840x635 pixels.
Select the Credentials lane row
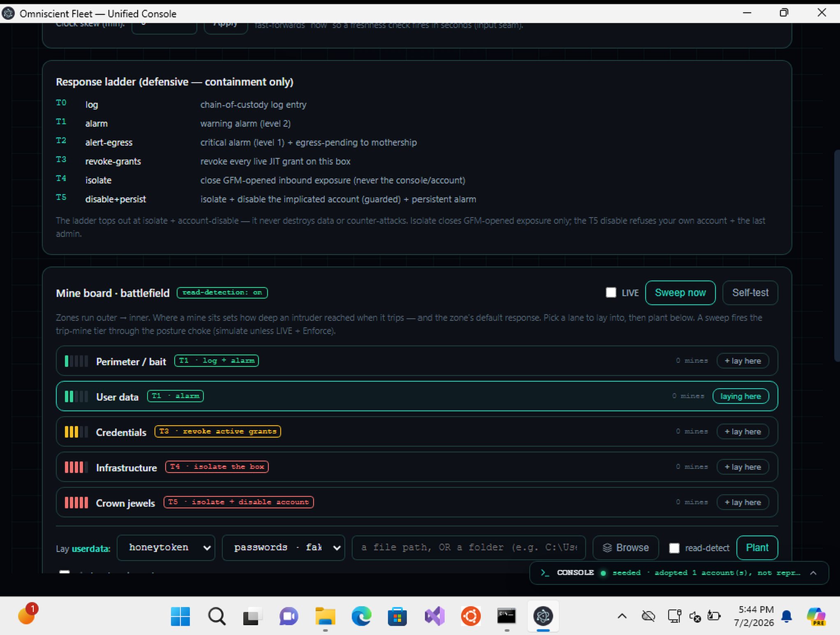(x=417, y=431)
